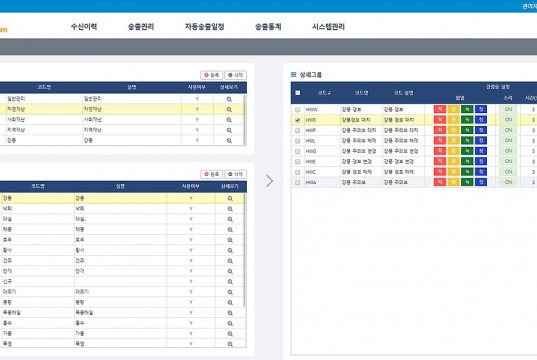Select the 폭풍해일 row

(122, 313)
